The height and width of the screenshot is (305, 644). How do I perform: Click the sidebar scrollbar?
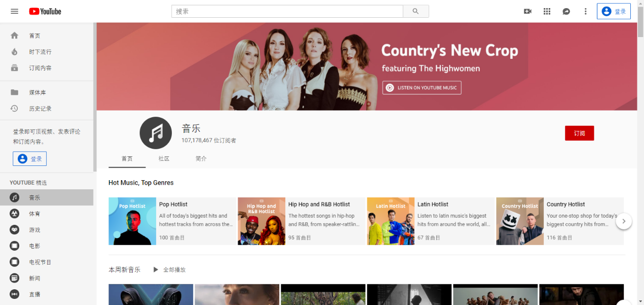[95, 96]
